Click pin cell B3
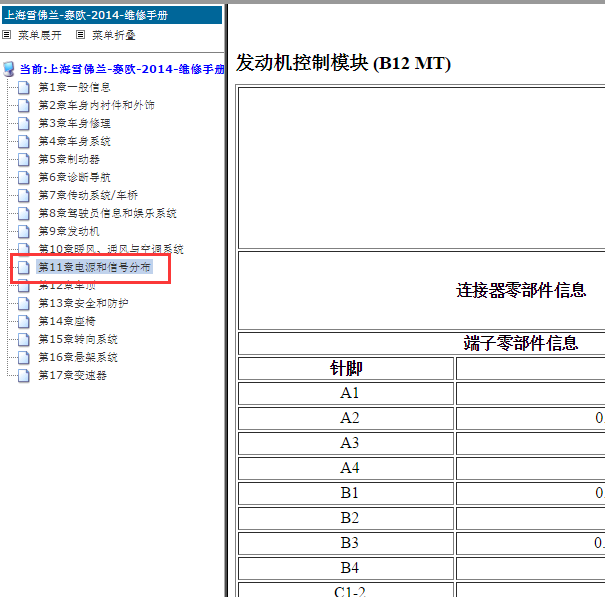The height and width of the screenshot is (597, 605). pos(346,543)
